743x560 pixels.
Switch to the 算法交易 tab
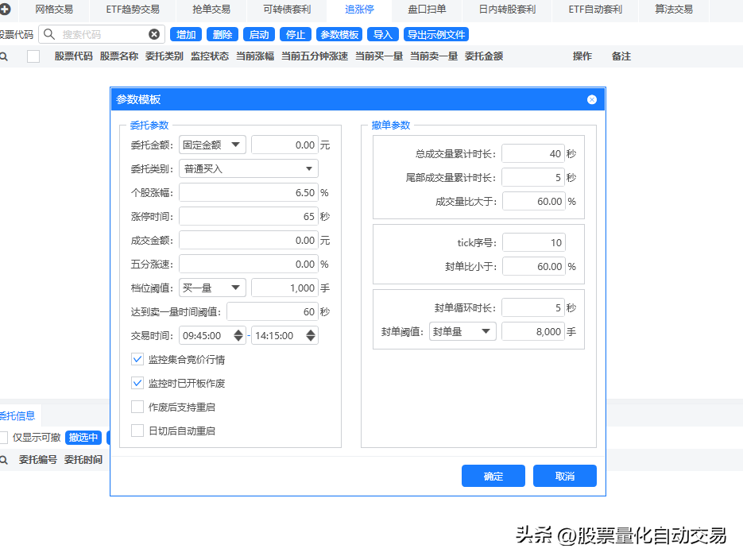[x=674, y=10]
